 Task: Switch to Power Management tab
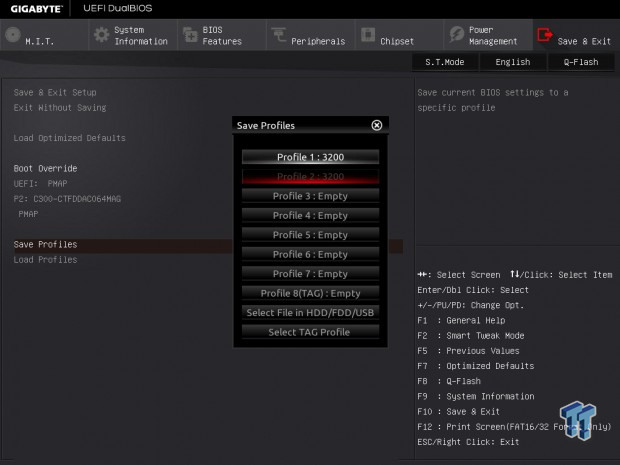(488, 35)
